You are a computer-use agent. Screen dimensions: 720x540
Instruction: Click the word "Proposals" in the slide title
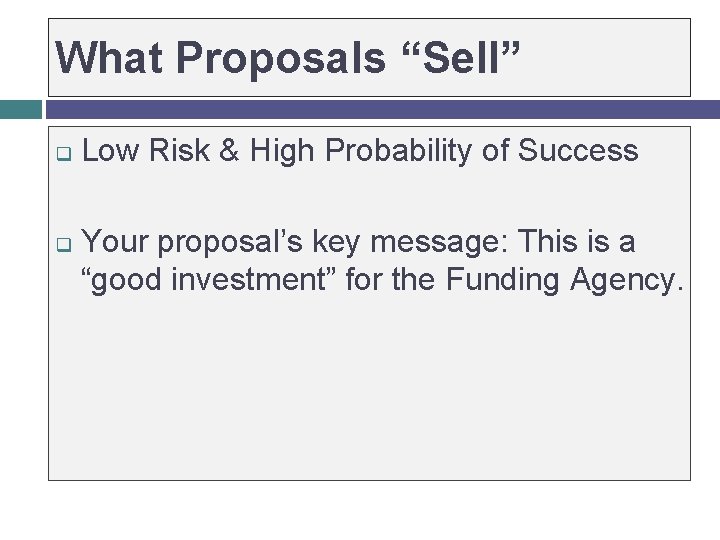(x=280, y=58)
